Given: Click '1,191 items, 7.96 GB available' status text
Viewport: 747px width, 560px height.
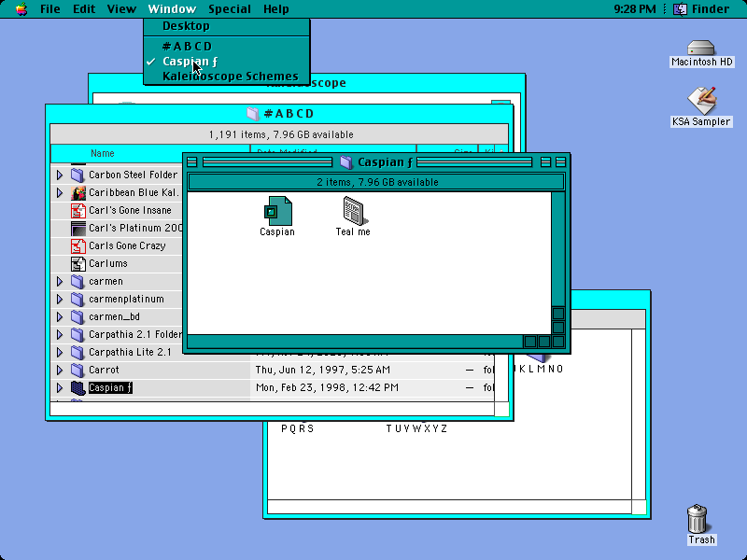Looking at the screenshot, I should 281,134.
